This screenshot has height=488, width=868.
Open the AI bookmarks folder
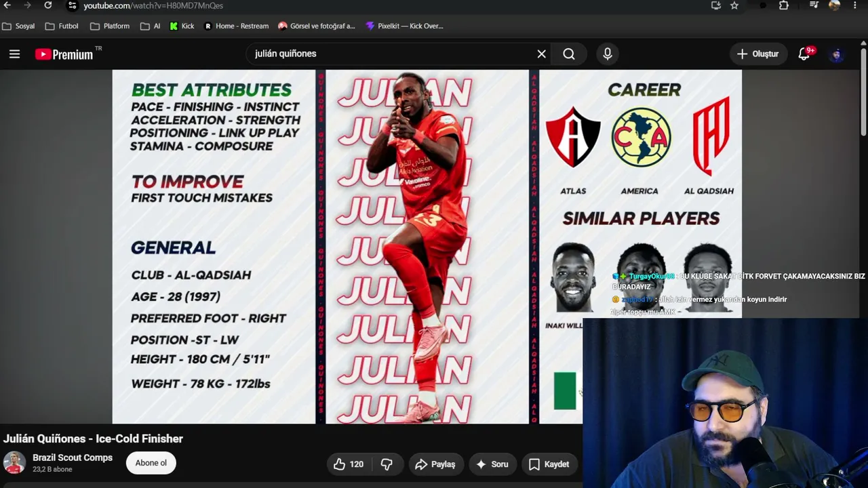click(x=151, y=26)
